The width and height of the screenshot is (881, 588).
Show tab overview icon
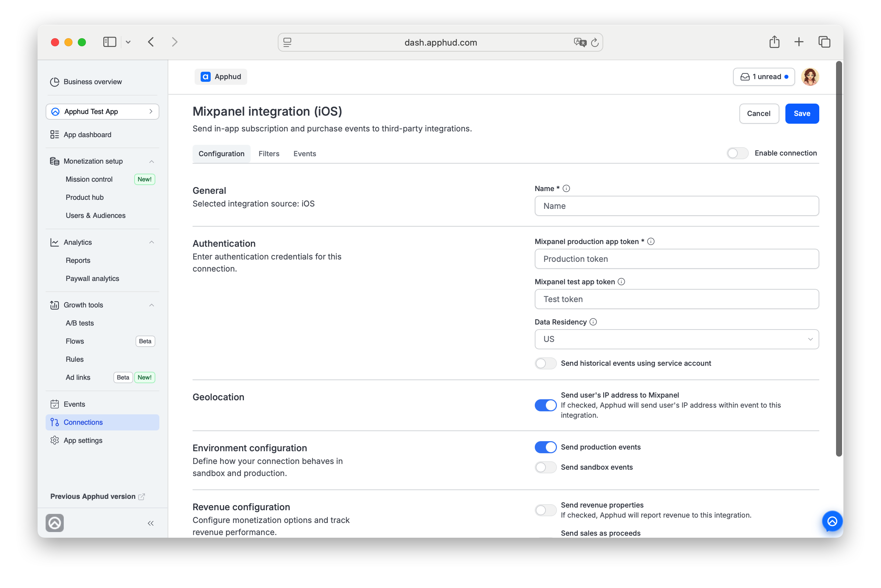[x=824, y=42]
